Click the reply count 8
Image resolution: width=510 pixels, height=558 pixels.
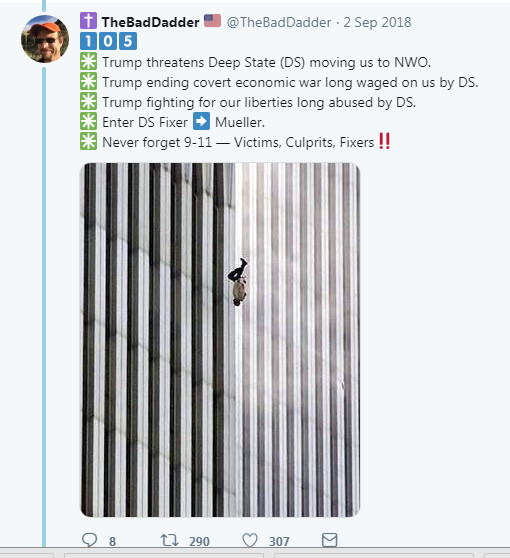tap(112, 541)
